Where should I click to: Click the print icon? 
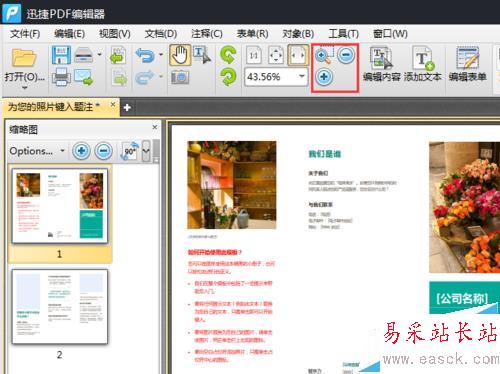[61, 77]
